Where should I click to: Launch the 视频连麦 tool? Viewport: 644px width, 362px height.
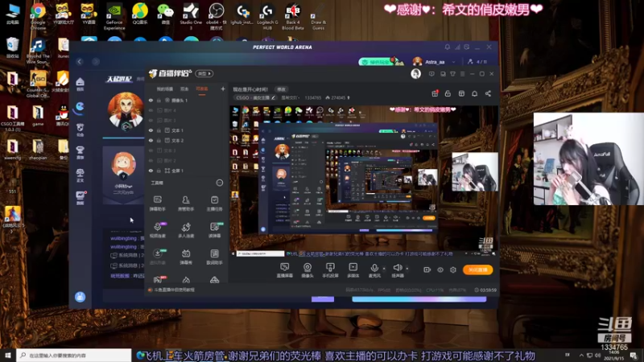[157, 229]
